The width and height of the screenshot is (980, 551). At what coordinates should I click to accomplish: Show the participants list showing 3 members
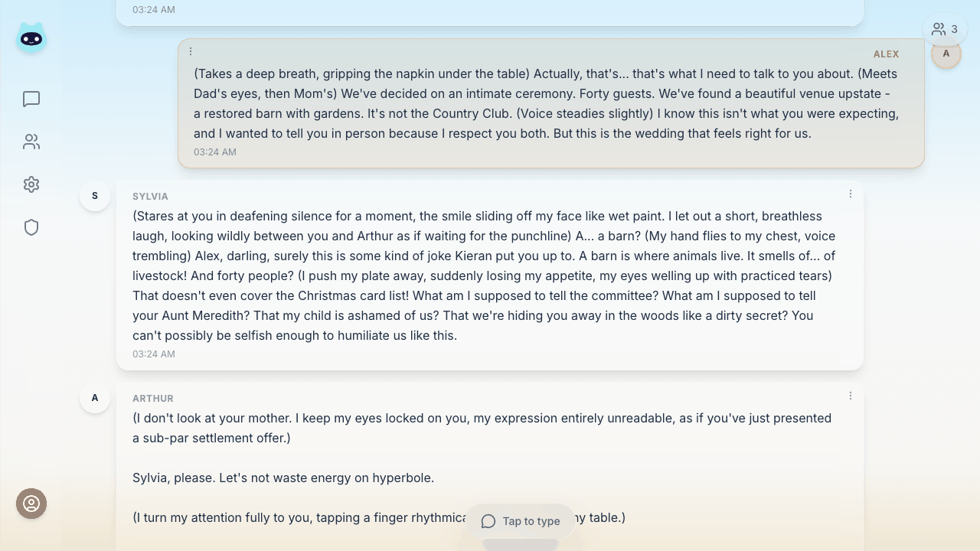click(946, 29)
